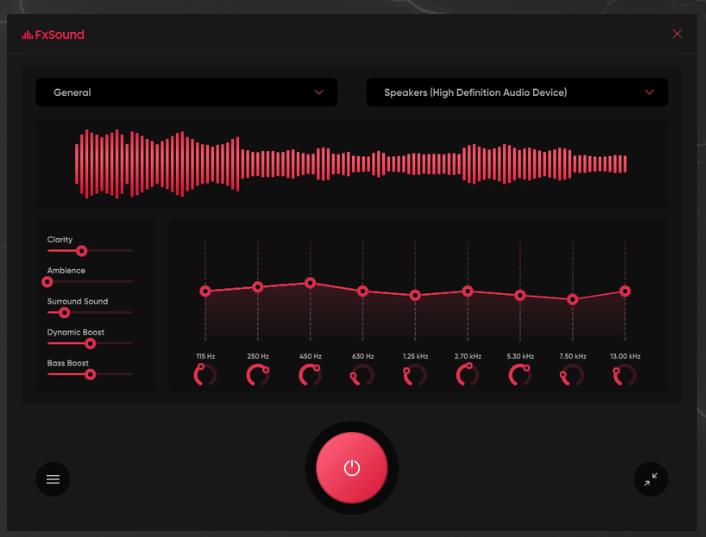Click the Ambience label
This screenshot has height=537, width=706.
click(x=66, y=270)
